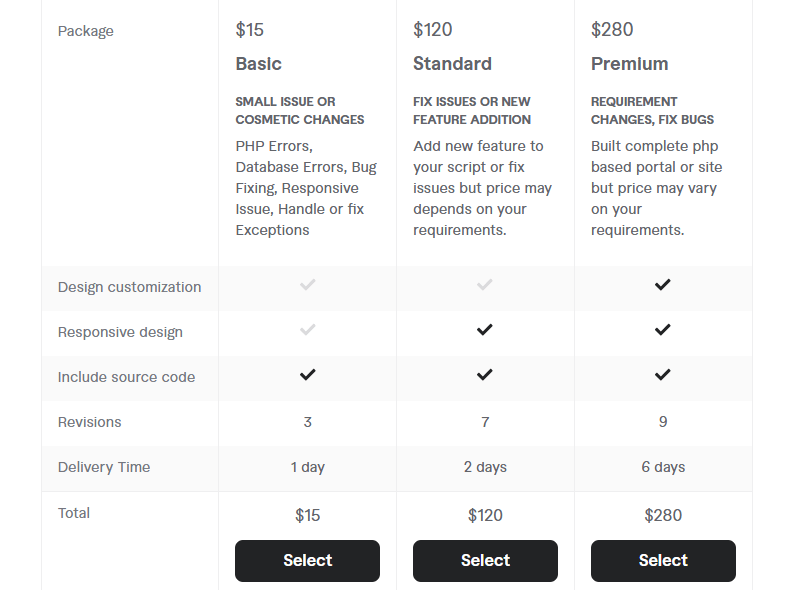The image size is (801, 590).
Task: Click the Include source code checkmark for Basic
Action: [307, 376]
